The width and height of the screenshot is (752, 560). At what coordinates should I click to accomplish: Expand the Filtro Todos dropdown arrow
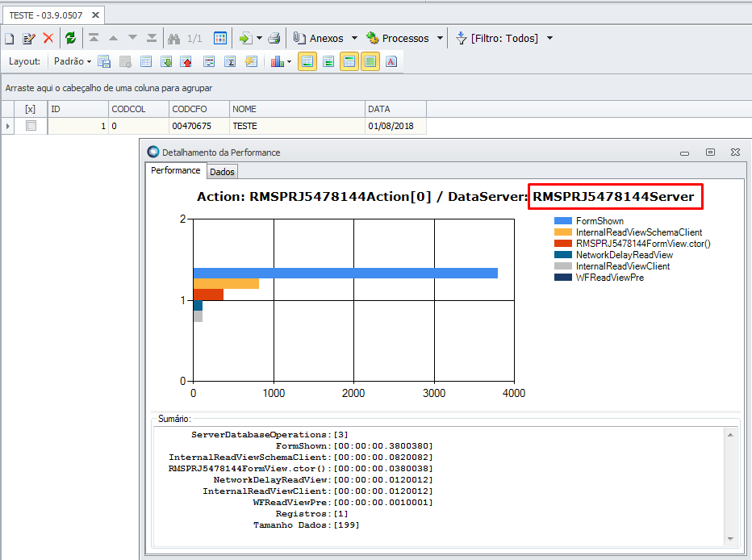(x=550, y=38)
